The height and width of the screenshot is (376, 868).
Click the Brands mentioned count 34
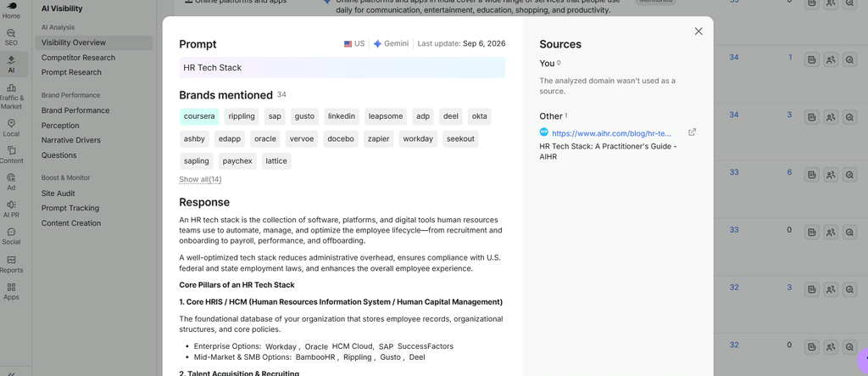point(281,95)
